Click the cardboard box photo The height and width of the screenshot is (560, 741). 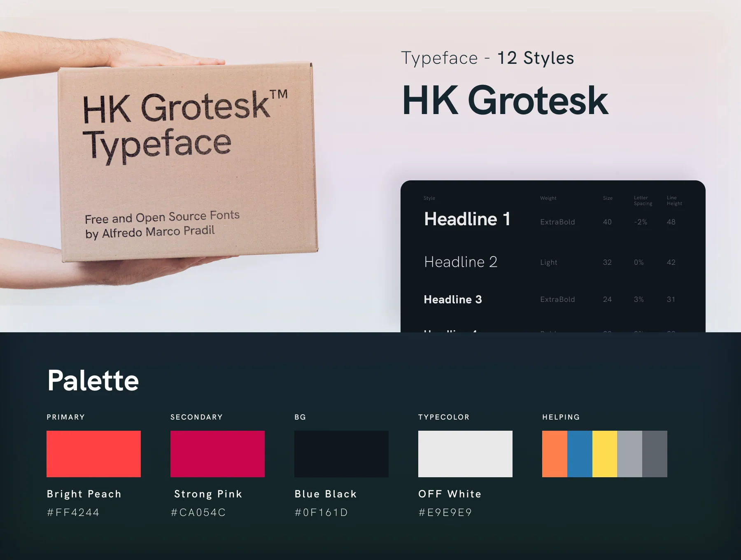click(187, 163)
